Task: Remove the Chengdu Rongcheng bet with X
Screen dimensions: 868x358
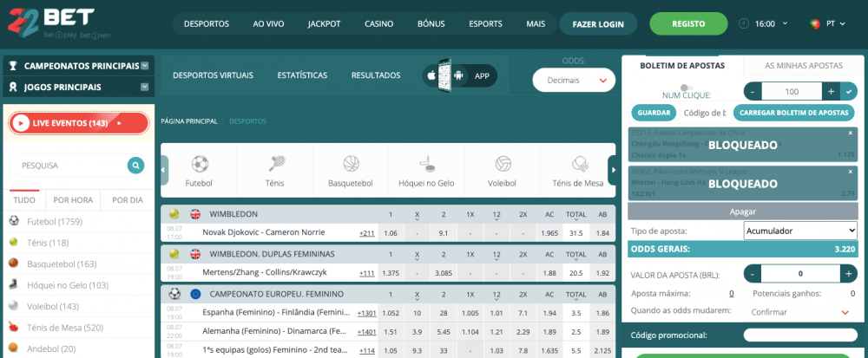Action: pyautogui.click(x=851, y=133)
